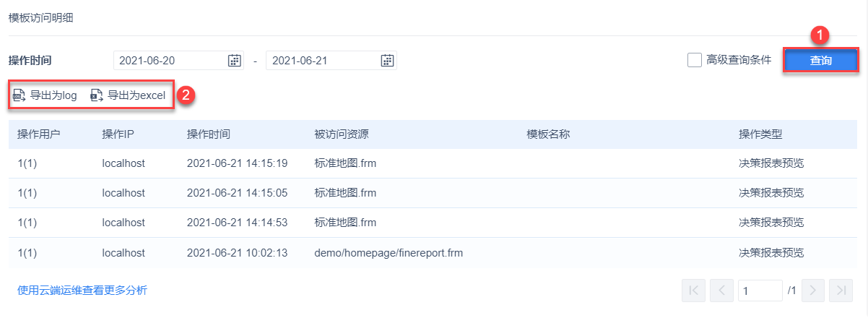
Task: Go to the first page arrow
Action: click(693, 291)
